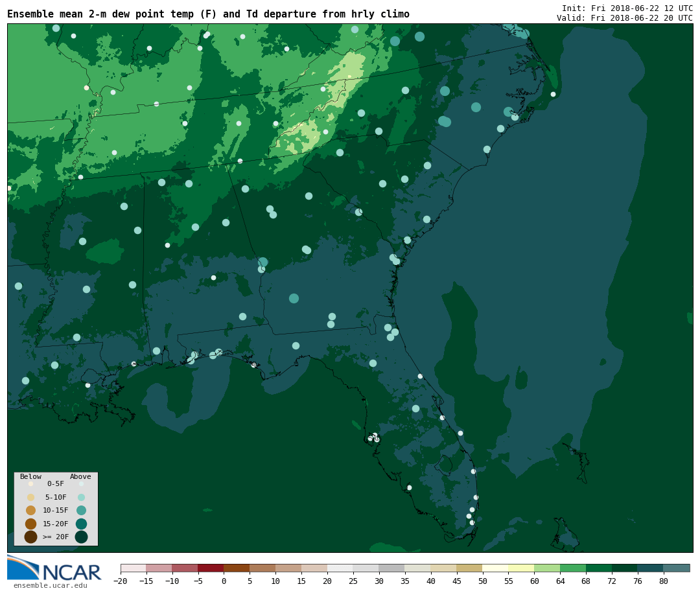The width and height of the screenshot is (700, 593).
Task: Click the '0' colorbar tick label
Action: [x=224, y=581]
